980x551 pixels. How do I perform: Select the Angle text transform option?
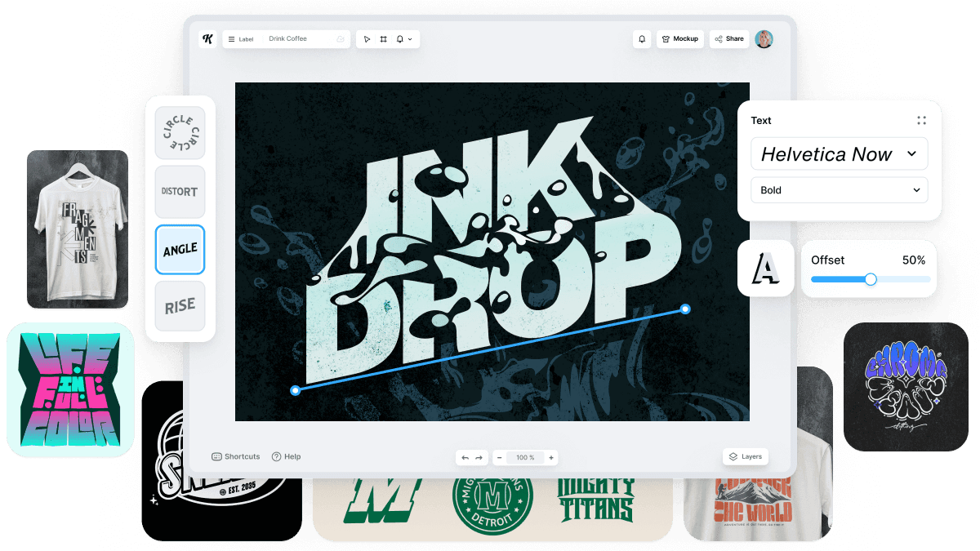[180, 249]
